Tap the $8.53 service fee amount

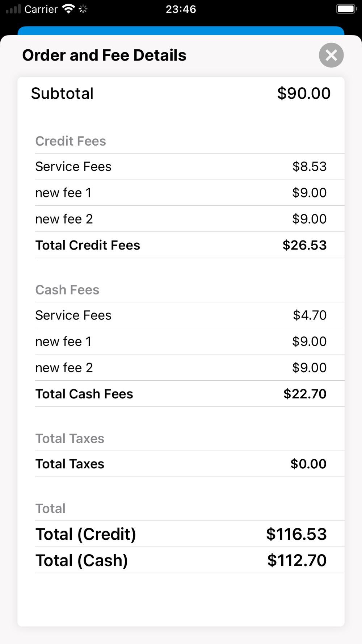click(310, 167)
